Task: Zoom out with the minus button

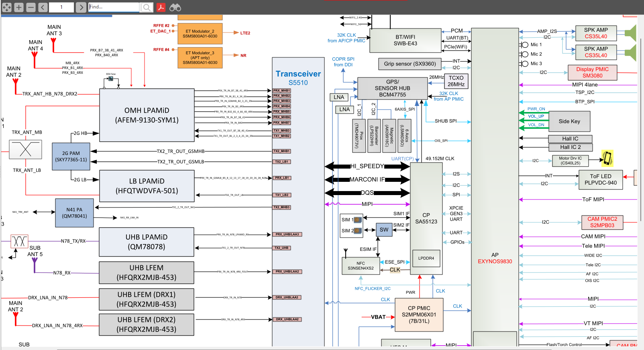Action: point(31,7)
